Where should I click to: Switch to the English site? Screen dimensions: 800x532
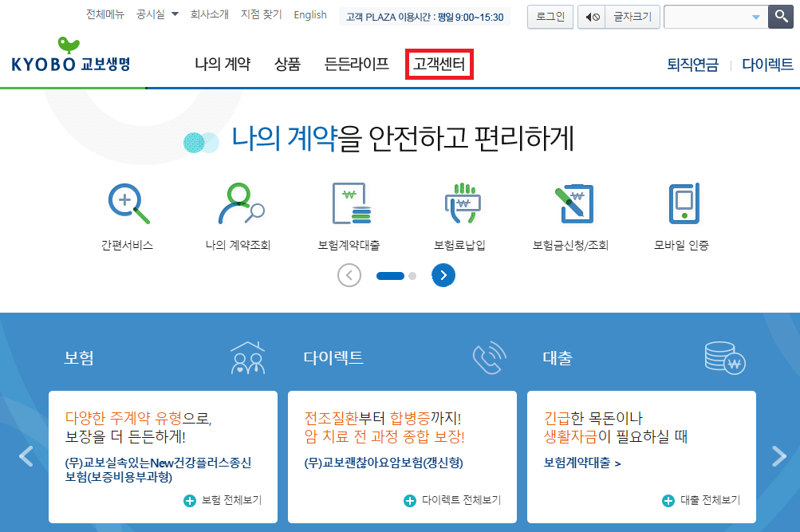point(310,15)
